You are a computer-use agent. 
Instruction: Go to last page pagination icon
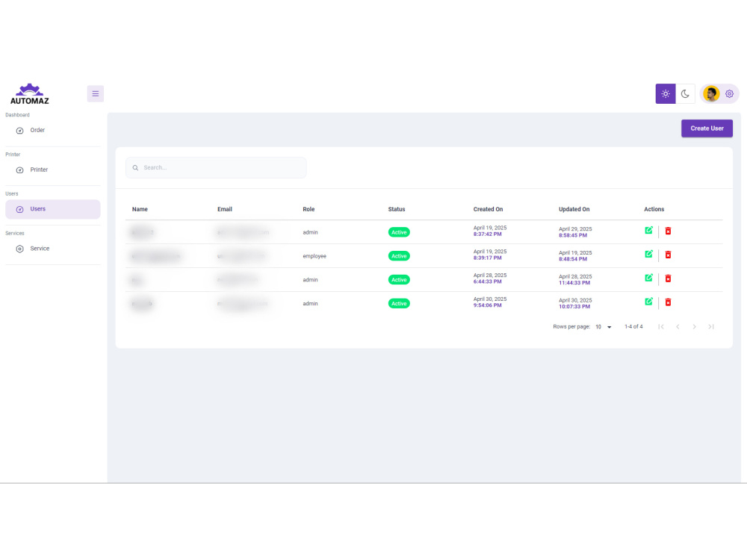(711, 327)
